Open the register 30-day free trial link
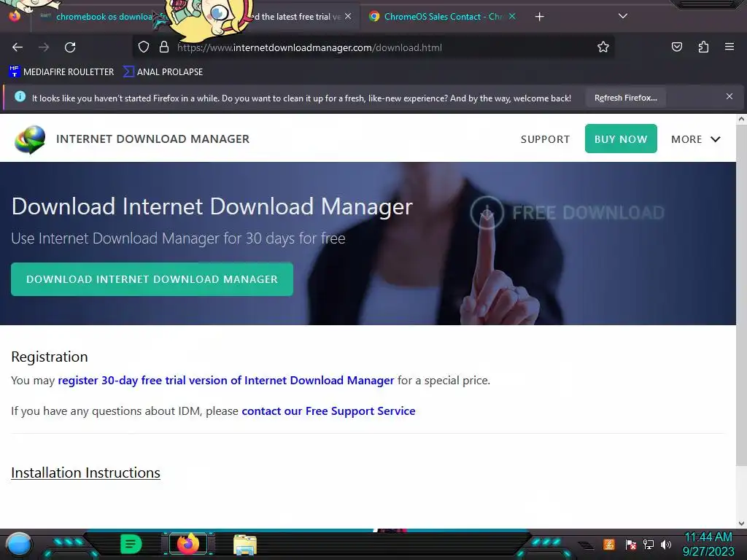This screenshot has width=747, height=560. pyautogui.click(x=226, y=381)
